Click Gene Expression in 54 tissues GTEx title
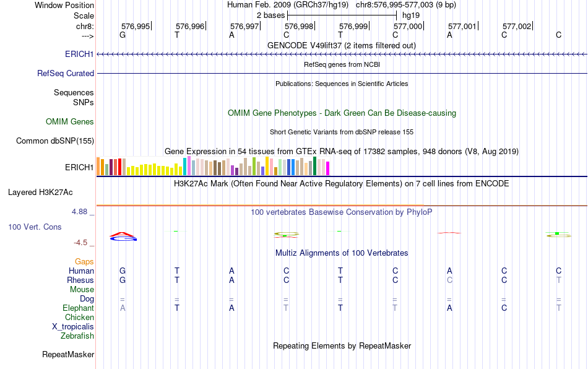 tap(342, 152)
